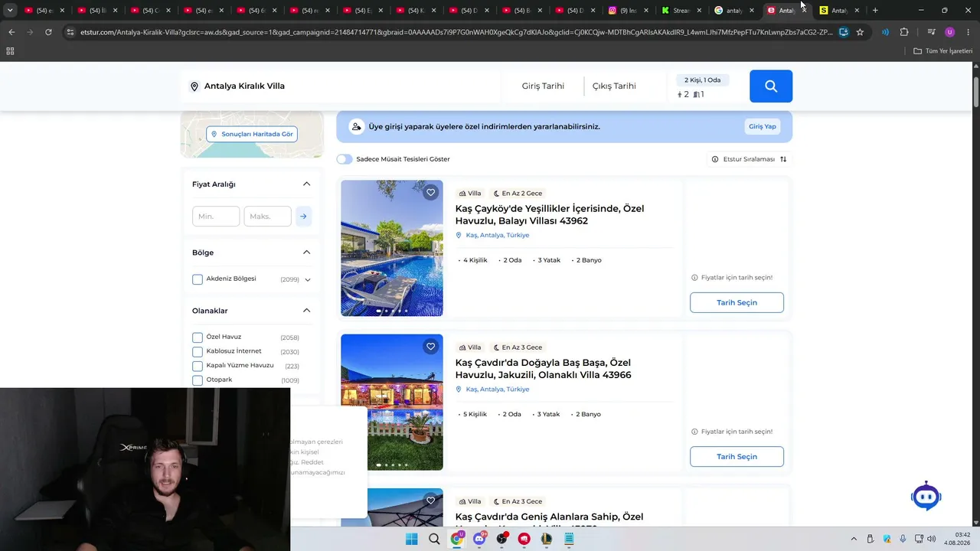Open League of Legends from the taskbar
This screenshot has height=551, width=980.
coord(546,539)
